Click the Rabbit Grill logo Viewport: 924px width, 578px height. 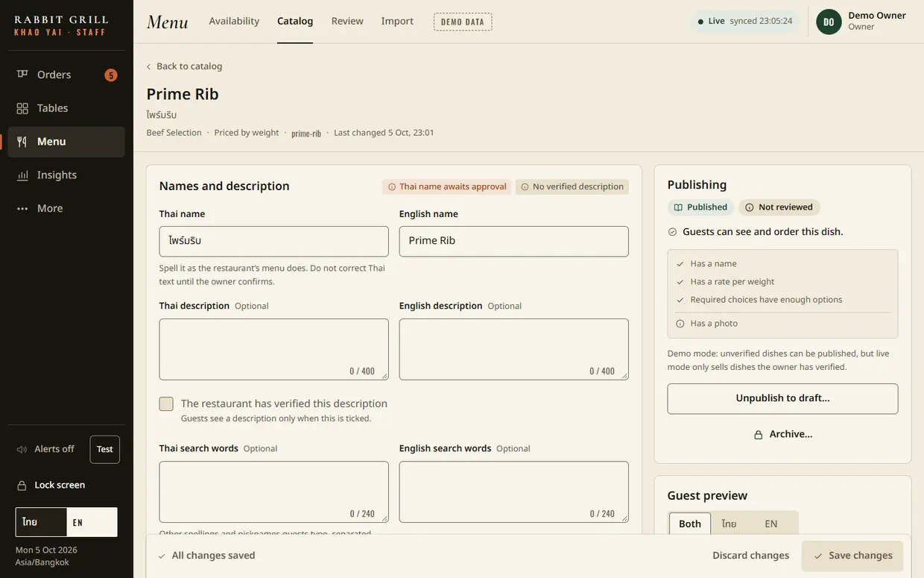(x=61, y=25)
